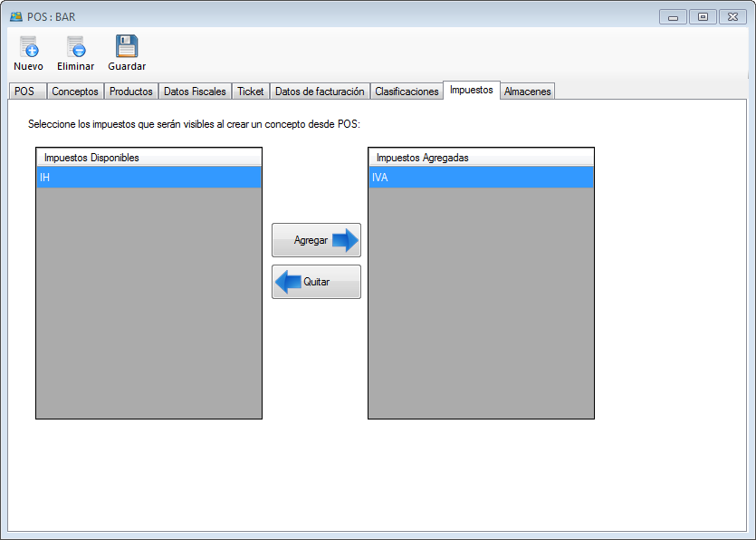Click the Nuevo toolbar icon
756x540 pixels.
click(28, 48)
